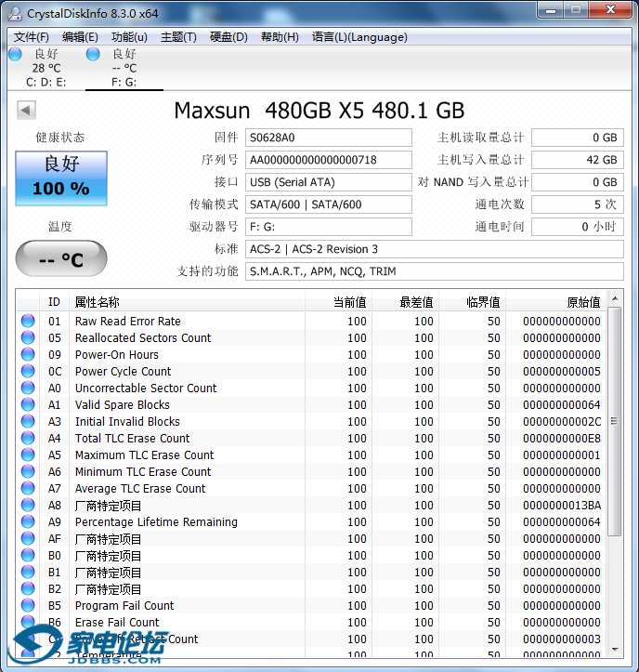Click status orb for attribute AF

tap(28, 538)
